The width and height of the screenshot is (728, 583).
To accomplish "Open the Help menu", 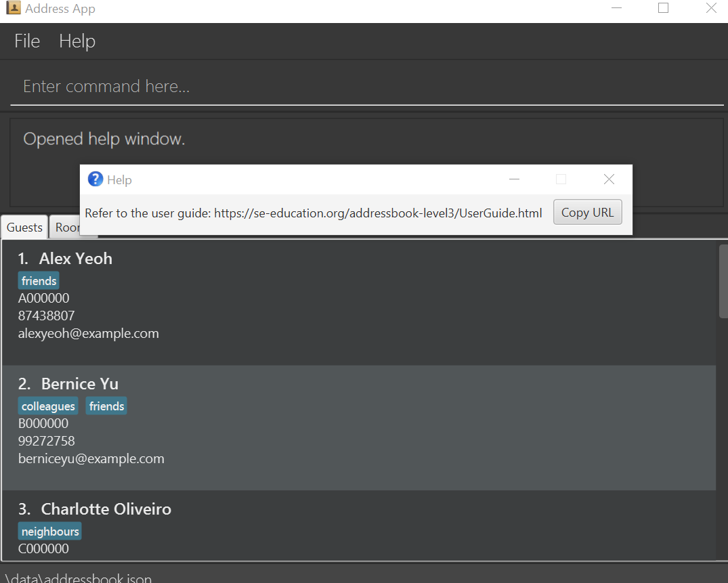I will (x=77, y=41).
